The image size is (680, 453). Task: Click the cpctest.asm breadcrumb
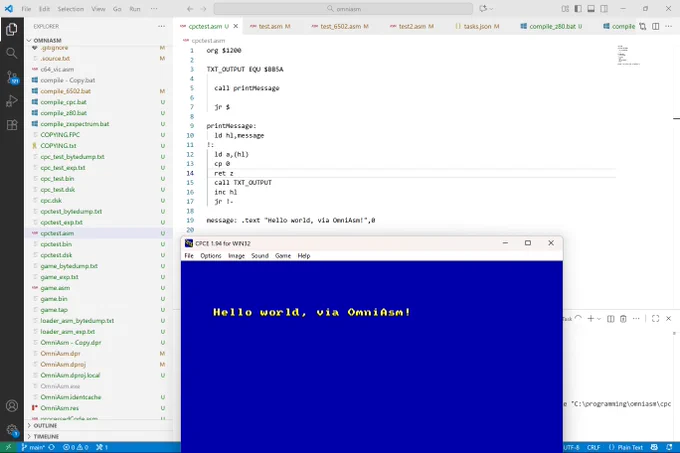[x=208, y=40]
